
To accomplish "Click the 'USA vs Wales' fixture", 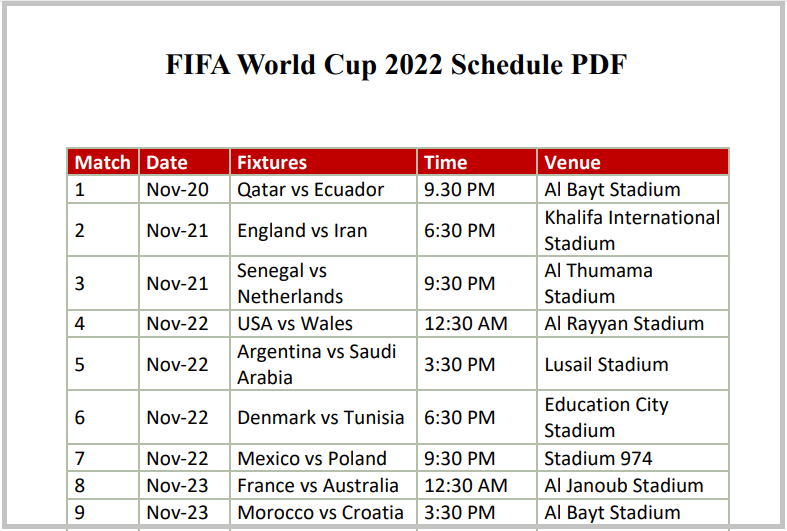I will [295, 324].
